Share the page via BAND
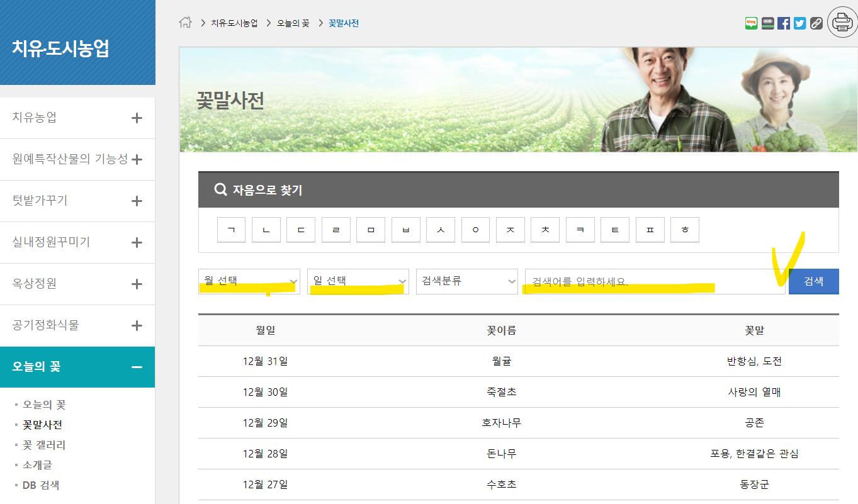This screenshot has height=504, width=858. point(767,23)
